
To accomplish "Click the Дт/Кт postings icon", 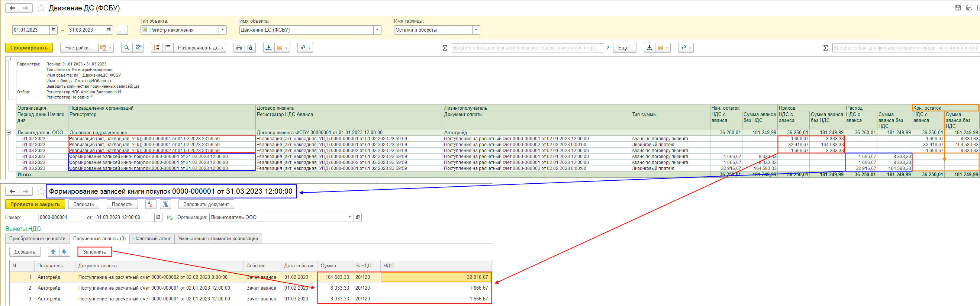I will click(x=151, y=204).
